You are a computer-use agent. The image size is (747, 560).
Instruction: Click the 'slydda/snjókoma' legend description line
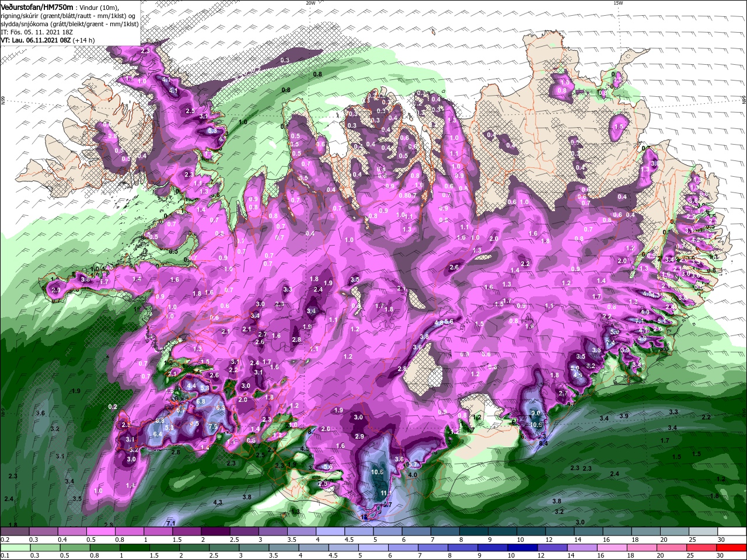[x=69, y=24]
